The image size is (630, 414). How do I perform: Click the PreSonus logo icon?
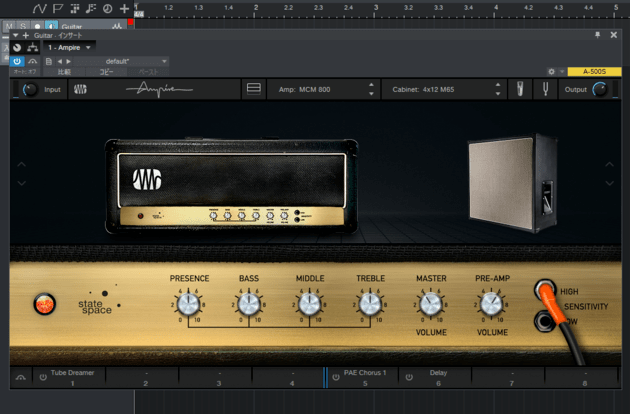tap(80, 89)
